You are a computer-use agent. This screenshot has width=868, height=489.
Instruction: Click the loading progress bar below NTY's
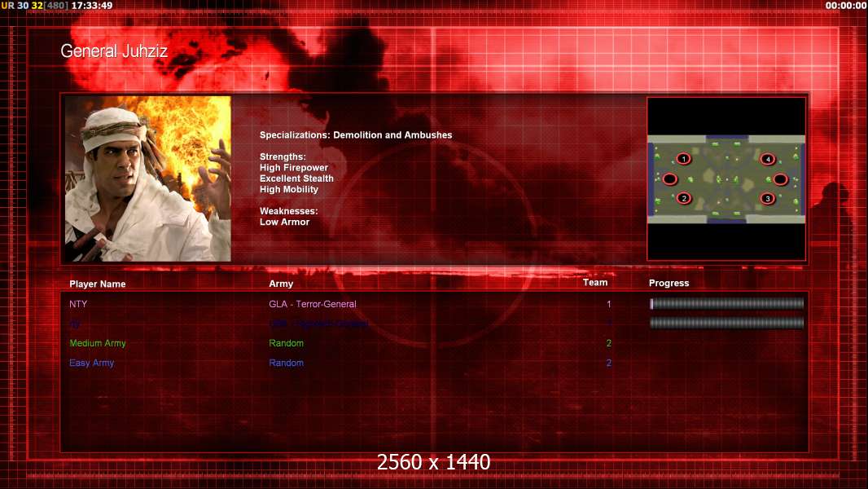[x=727, y=323]
